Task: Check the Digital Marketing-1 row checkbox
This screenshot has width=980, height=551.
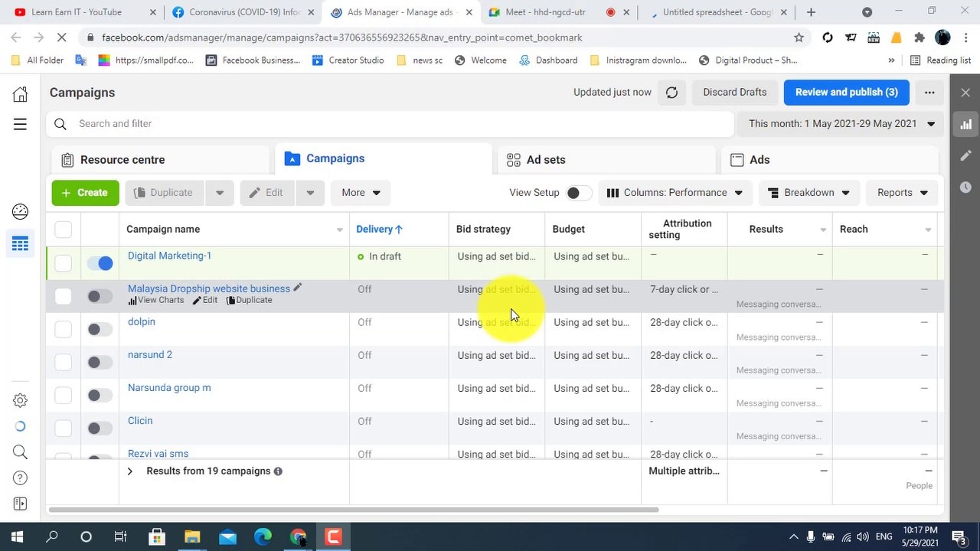Action: [64, 263]
